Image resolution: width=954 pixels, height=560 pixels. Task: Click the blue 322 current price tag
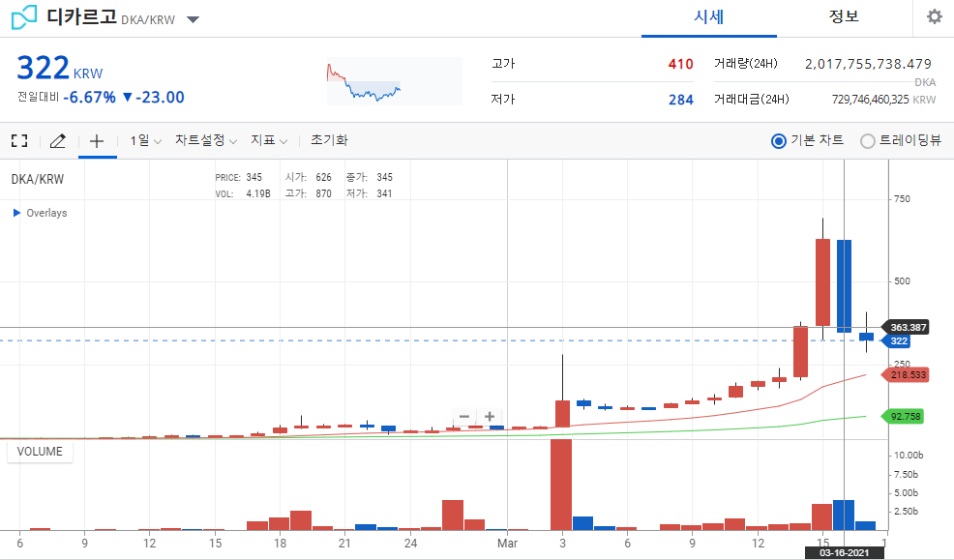(x=896, y=341)
